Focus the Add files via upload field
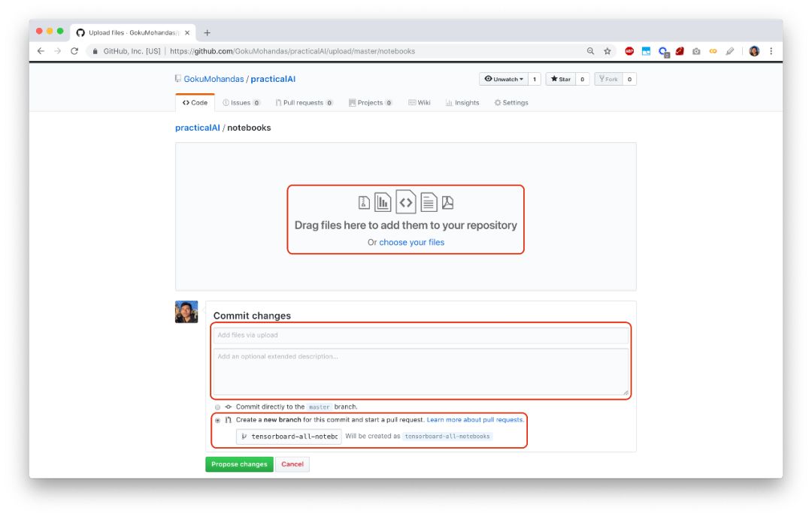812x517 pixels. (421, 335)
